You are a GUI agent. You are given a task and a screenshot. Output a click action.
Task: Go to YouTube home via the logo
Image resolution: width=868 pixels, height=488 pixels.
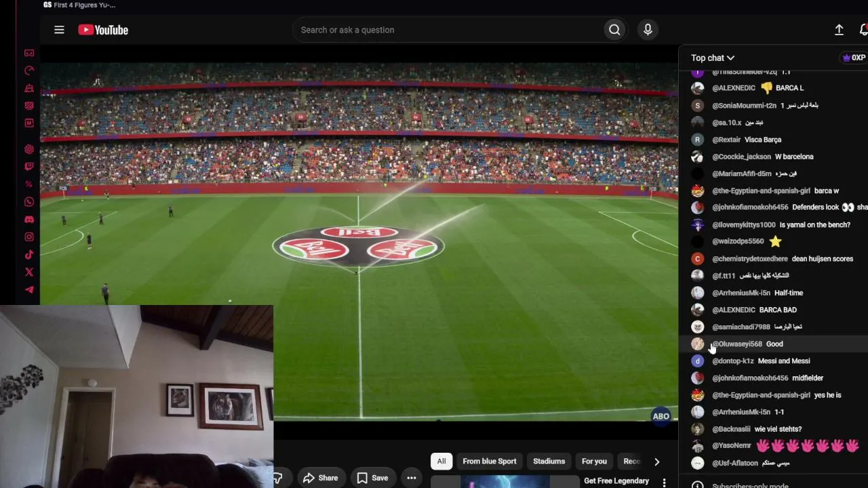click(x=103, y=30)
